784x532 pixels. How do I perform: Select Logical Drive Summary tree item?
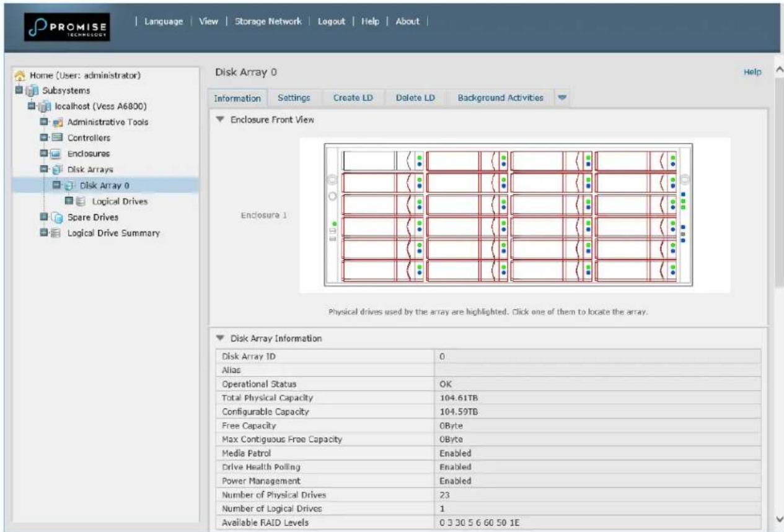(x=113, y=233)
